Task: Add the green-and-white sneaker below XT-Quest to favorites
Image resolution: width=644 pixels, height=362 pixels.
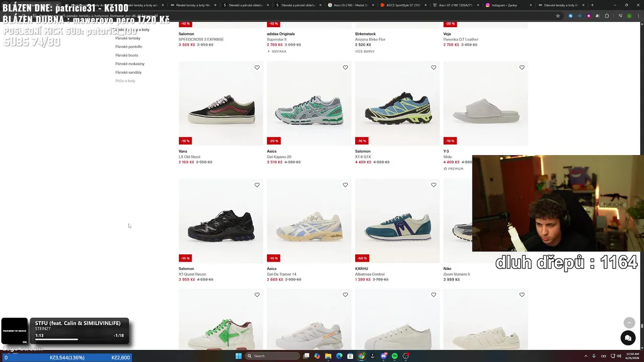Action: [257, 295]
